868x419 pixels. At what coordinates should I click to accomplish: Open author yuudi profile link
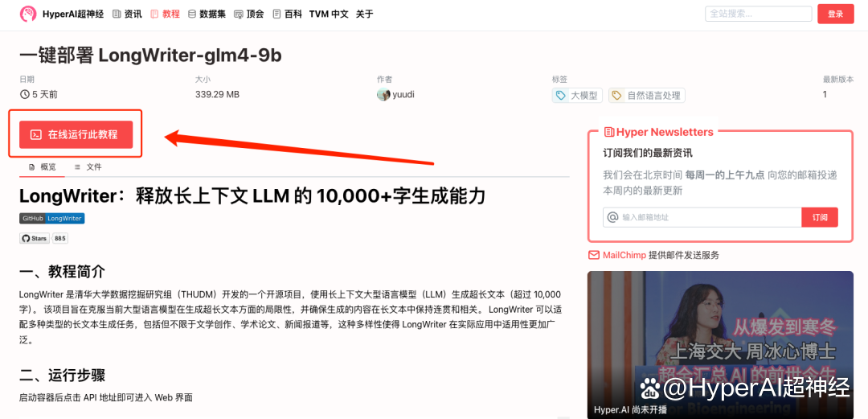403,94
